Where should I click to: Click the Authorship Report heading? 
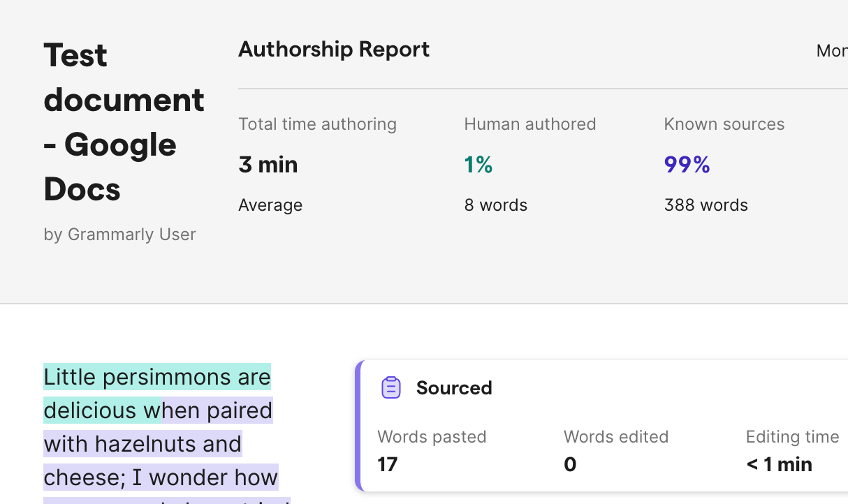coord(334,49)
